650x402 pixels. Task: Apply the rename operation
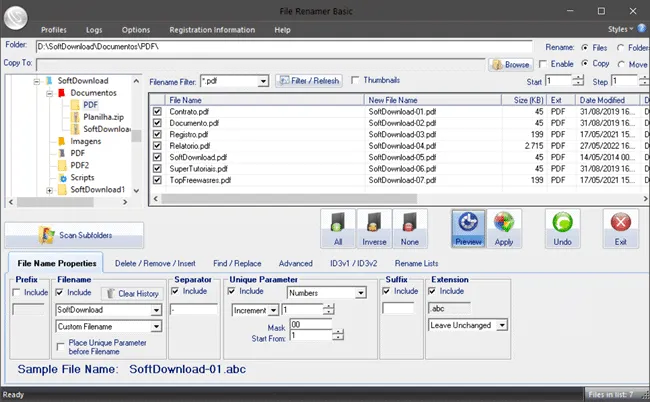504,229
